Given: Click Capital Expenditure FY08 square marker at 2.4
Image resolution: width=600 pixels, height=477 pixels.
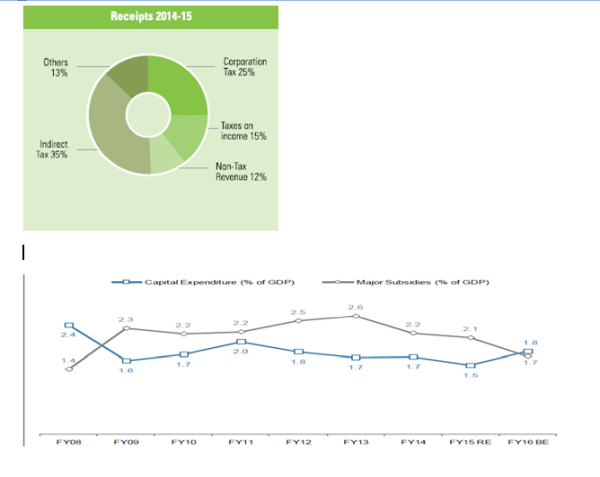Looking at the screenshot, I should pos(68,325).
